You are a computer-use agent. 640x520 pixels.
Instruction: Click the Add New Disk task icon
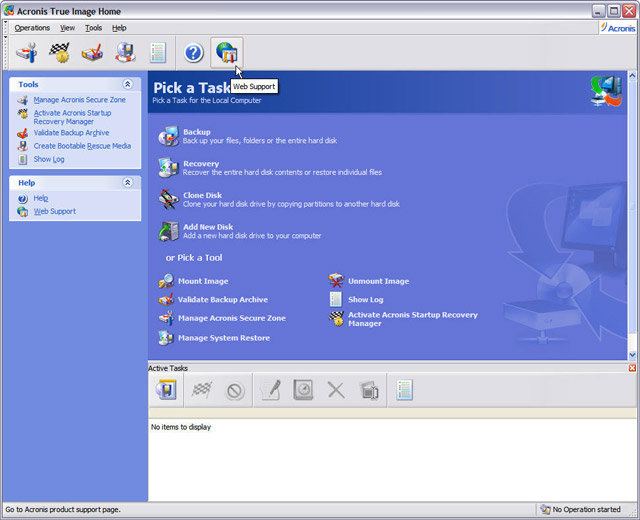[169, 231]
